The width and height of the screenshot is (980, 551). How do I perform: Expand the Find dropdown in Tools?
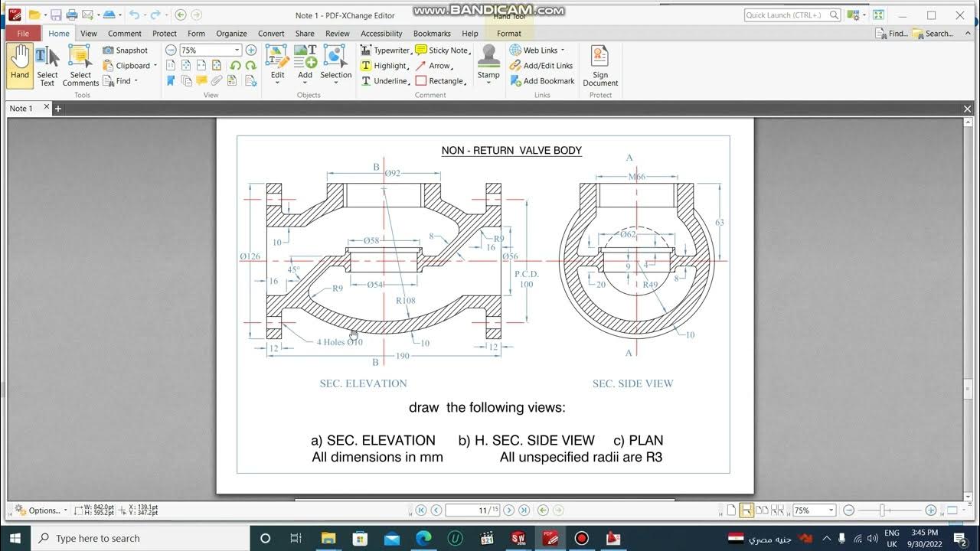(x=136, y=81)
